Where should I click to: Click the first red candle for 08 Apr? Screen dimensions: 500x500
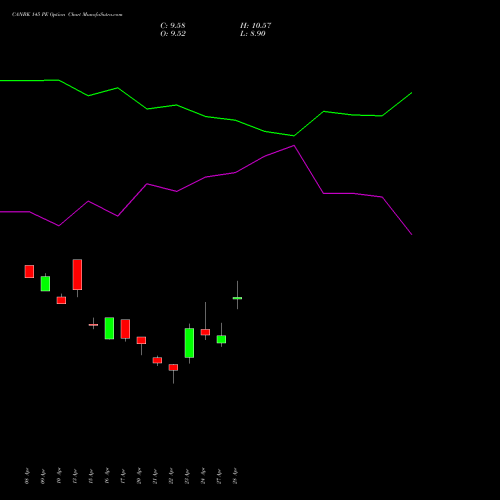tap(29, 271)
